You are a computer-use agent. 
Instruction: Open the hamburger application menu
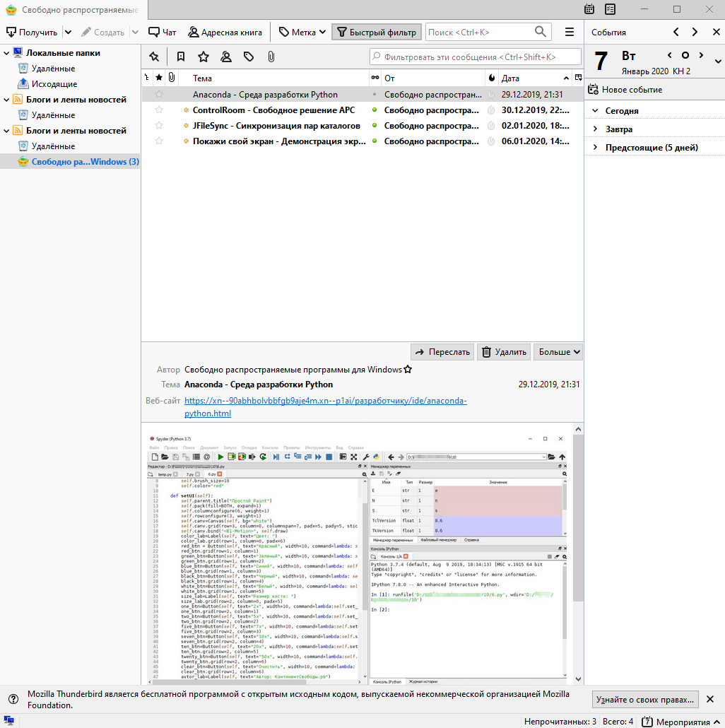[x=570, y=32]
